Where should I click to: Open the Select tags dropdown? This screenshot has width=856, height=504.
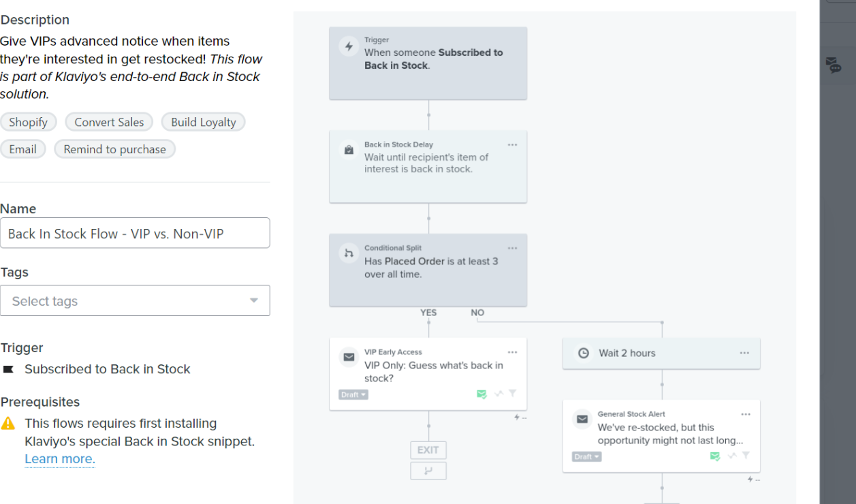pos(135,300)
